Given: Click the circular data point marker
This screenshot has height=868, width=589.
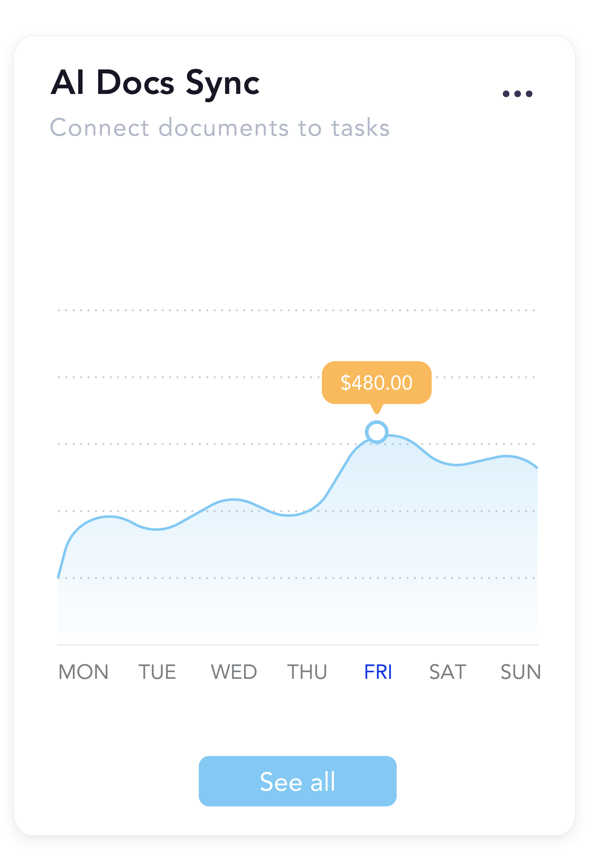Looking at the screenshot, I should 376,432.
